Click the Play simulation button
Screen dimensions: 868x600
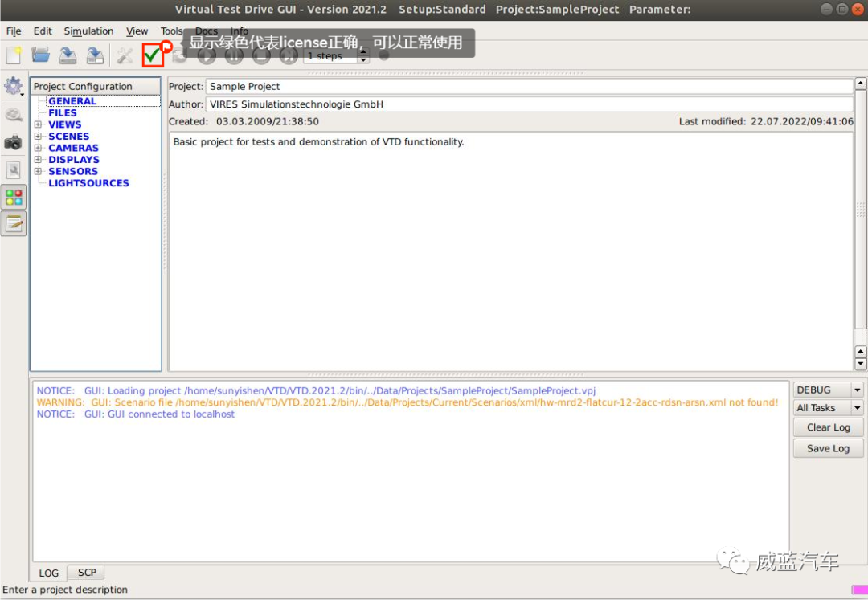(x=207, y=55)
